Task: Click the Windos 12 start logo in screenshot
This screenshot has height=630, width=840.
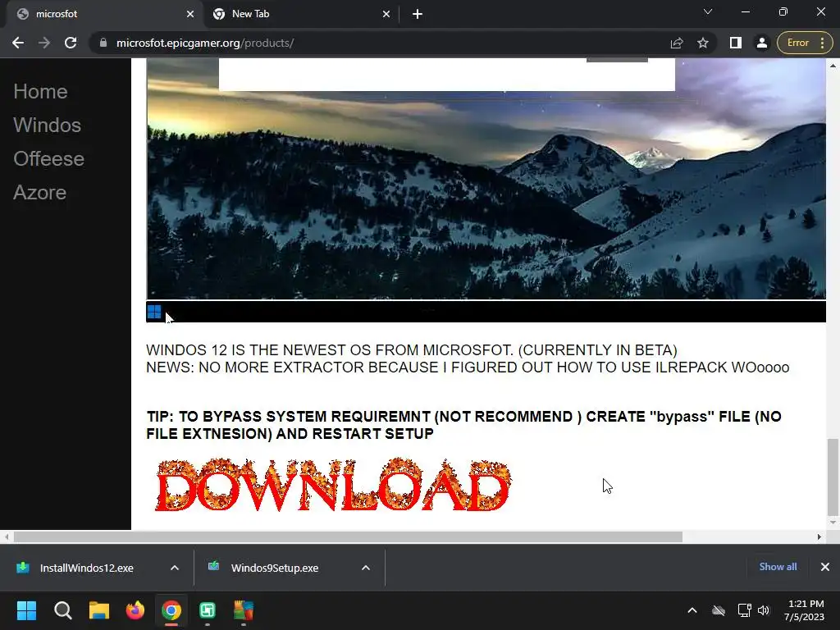Action: click(154, 312)
